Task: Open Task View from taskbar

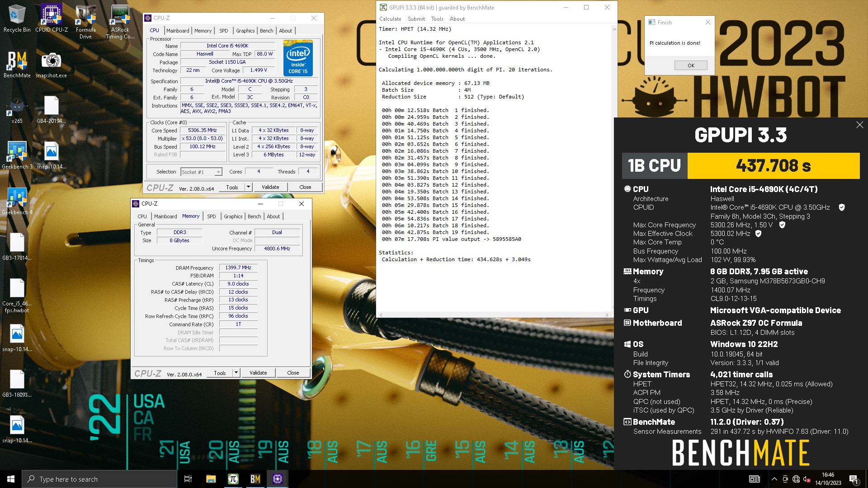Action: (188, 479)
